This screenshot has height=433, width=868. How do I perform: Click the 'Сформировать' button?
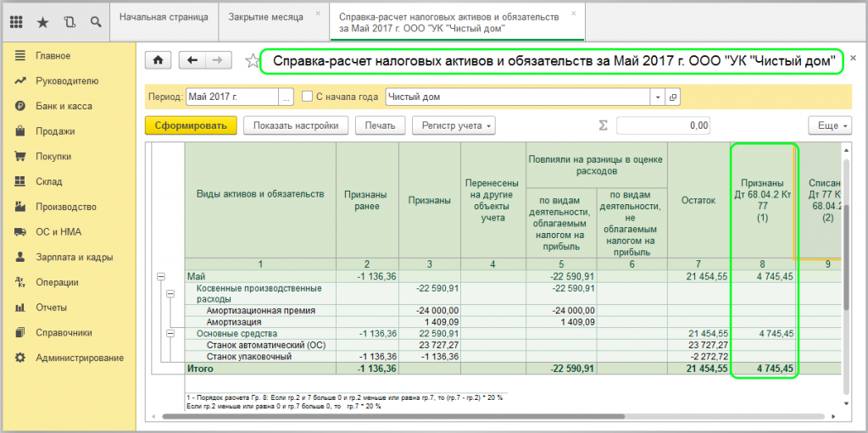[191, 125]
